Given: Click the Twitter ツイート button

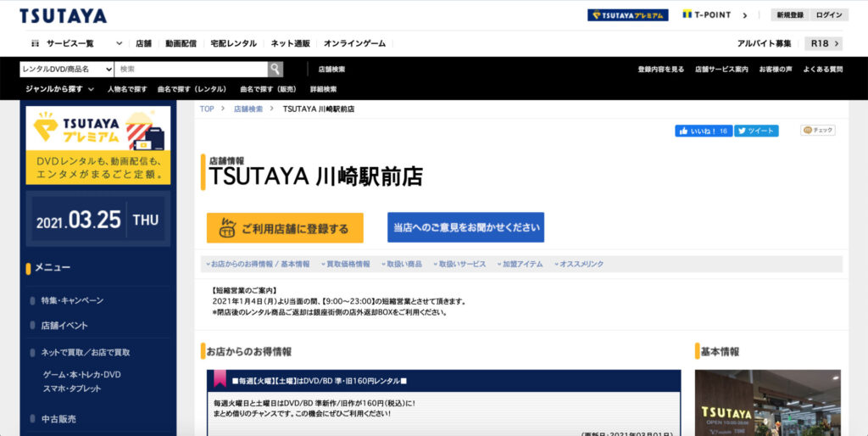Looking at the screenshot, I should (756, 131).
